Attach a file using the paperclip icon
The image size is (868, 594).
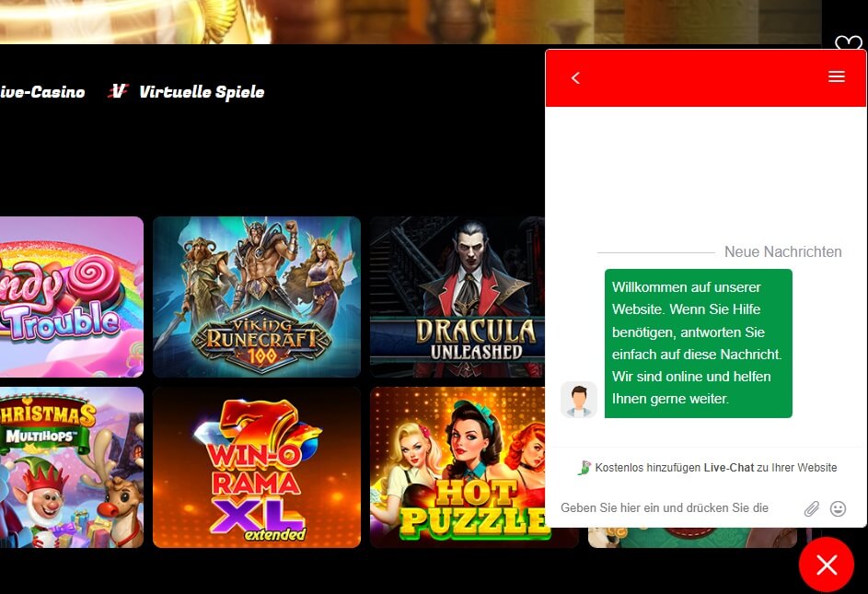[812, 508]
